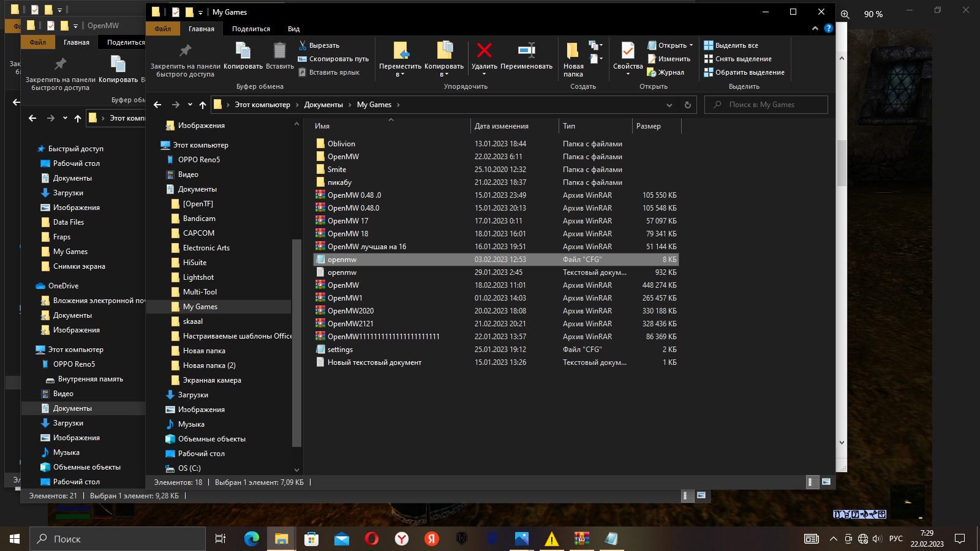
Task: Select OpenMW лучшая на 16 archive
Action: point(366,247)
